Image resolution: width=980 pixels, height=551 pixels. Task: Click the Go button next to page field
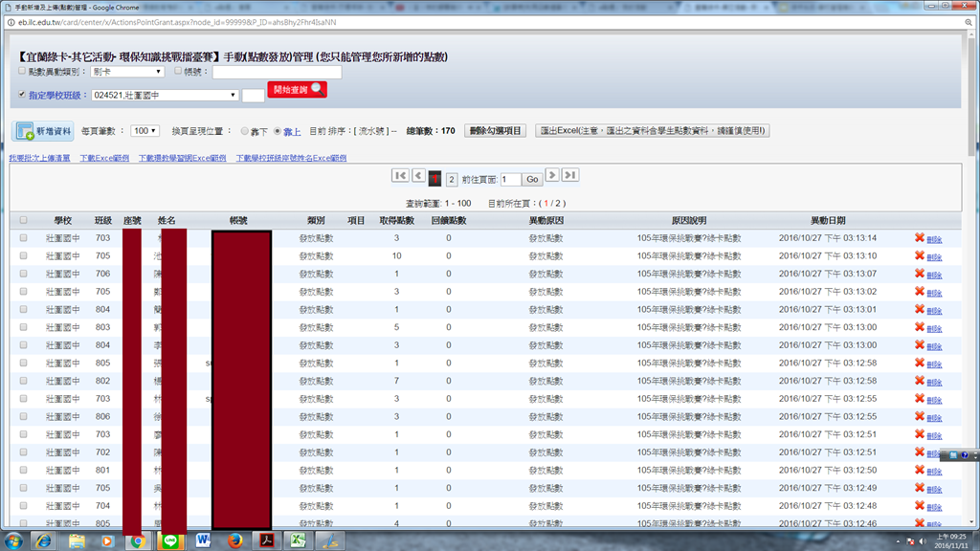click(x=532, y=179)
